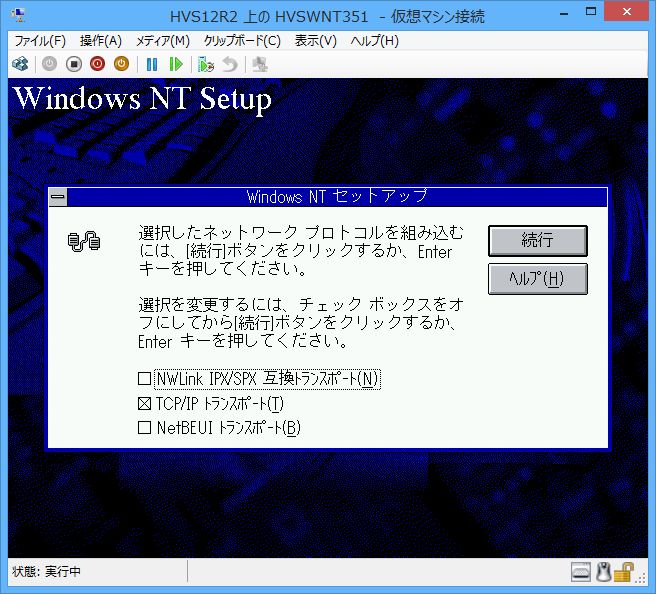Open the ファイル(F) menu
This screenshot has height=594, width=656.
tap(40, 41)
